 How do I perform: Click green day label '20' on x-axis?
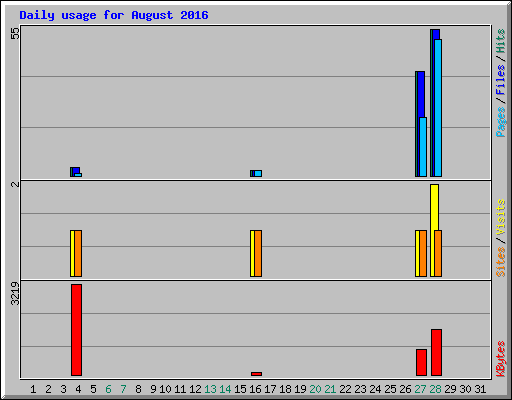315,389
